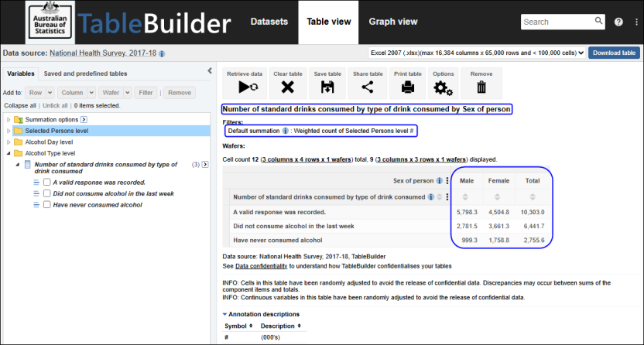Click the Collapse all link
Image resolution: width=644 pixels, height=345 pixels.
pyautogui.click(x=19, y=106)
